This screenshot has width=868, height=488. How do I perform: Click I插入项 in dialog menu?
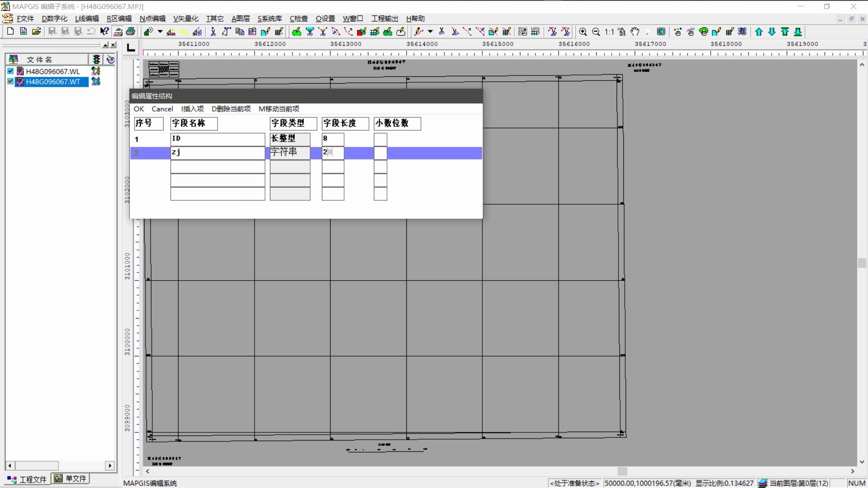pos(193,109)
